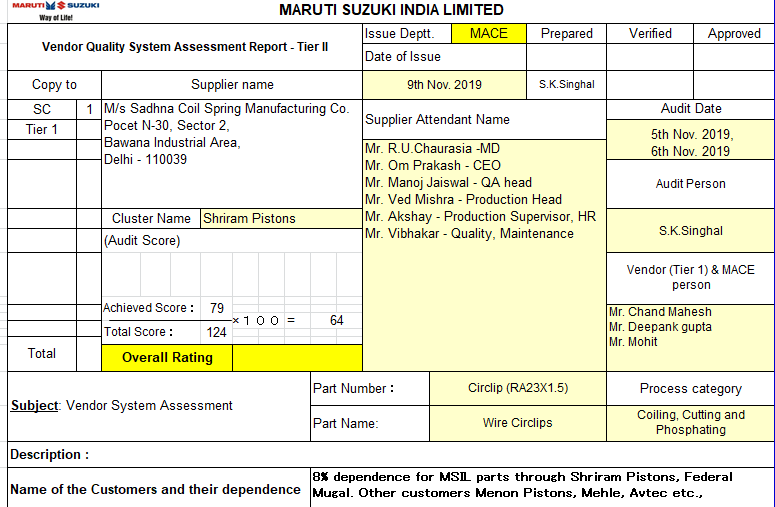Viewport: 775px width, 507px height.
Task: Click 'Pocet N-30, Sector 2,' address line
Action: [167, 126]
